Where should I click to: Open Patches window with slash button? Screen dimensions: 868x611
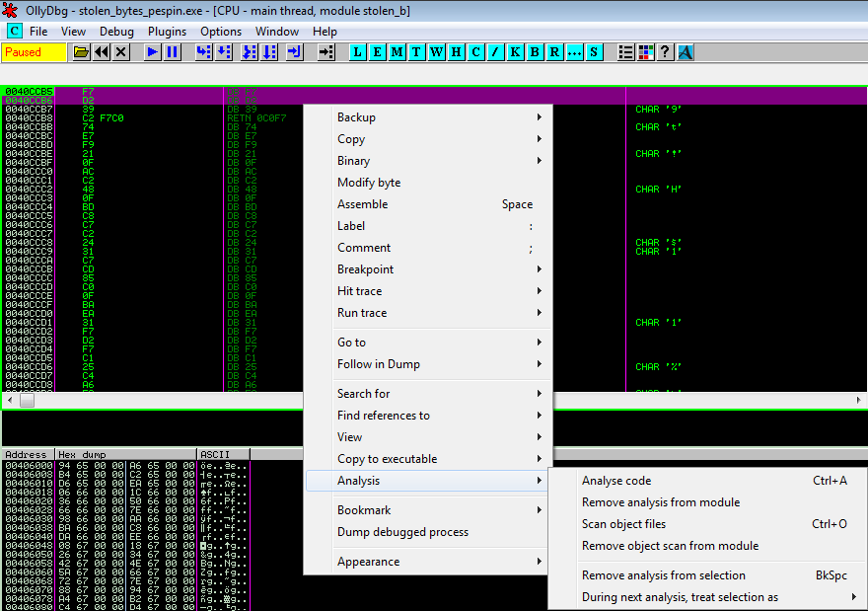click(x=495, y=52)
